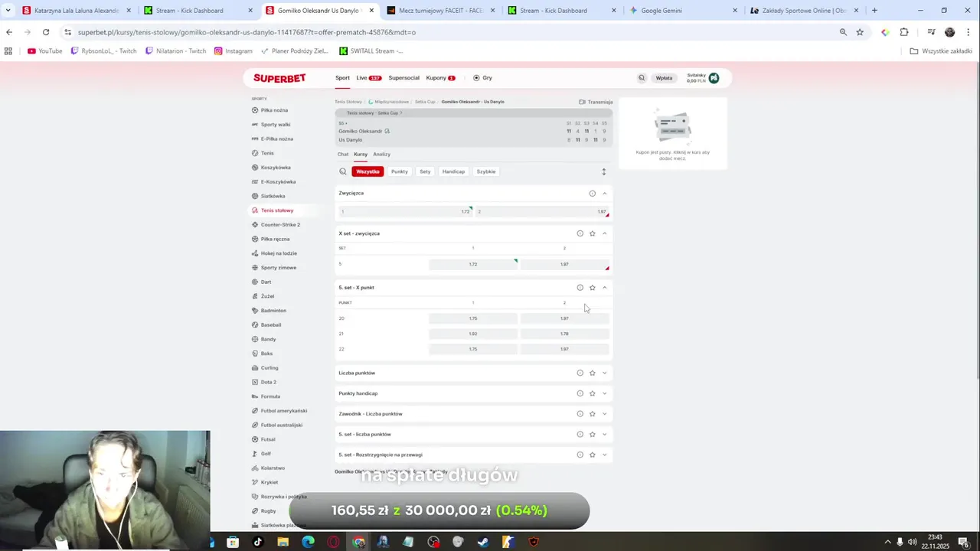Favorite Zawodnik - Liczba punktów market
Screen dimensions: 980x551
[x=592, y=414]
